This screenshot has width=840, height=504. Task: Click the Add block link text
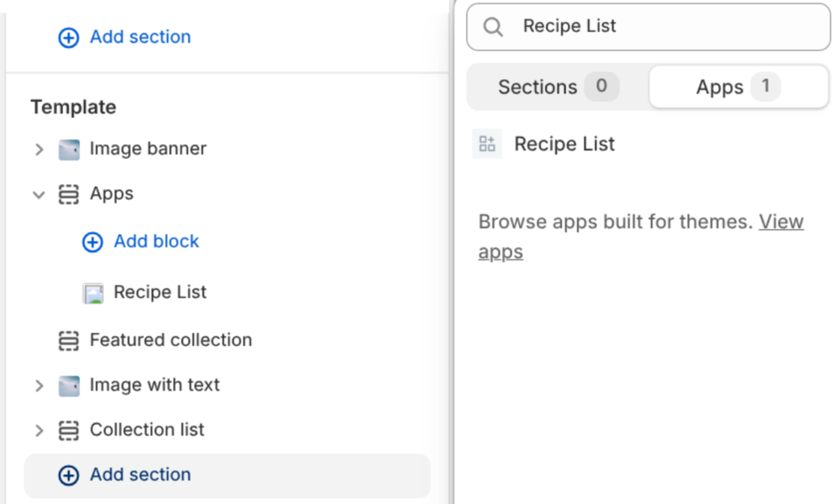156,242
